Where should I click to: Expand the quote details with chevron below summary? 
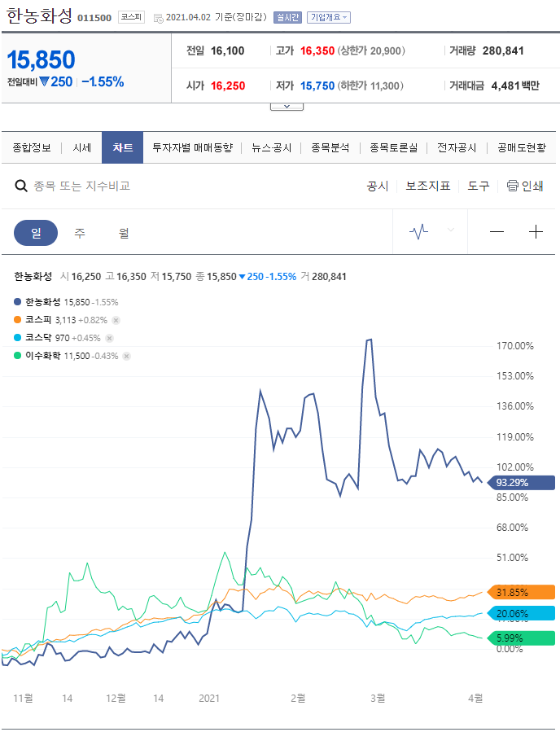pos(287,107)
